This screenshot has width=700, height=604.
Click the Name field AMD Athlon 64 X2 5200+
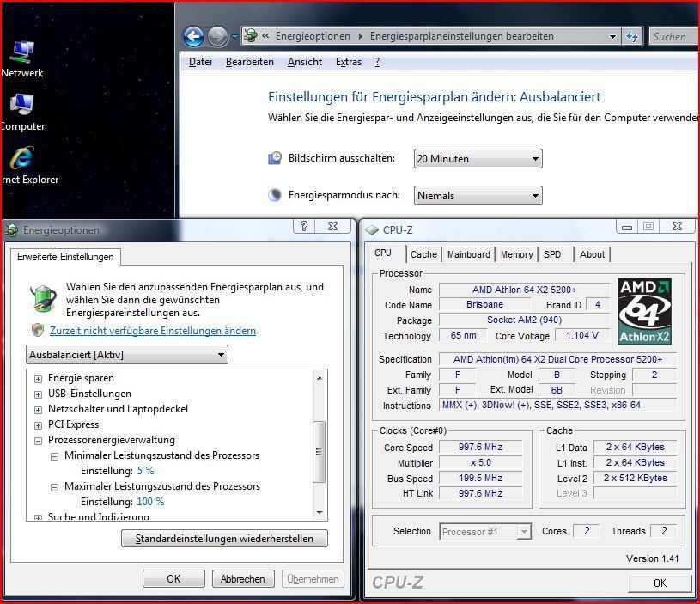pos(524,290)
